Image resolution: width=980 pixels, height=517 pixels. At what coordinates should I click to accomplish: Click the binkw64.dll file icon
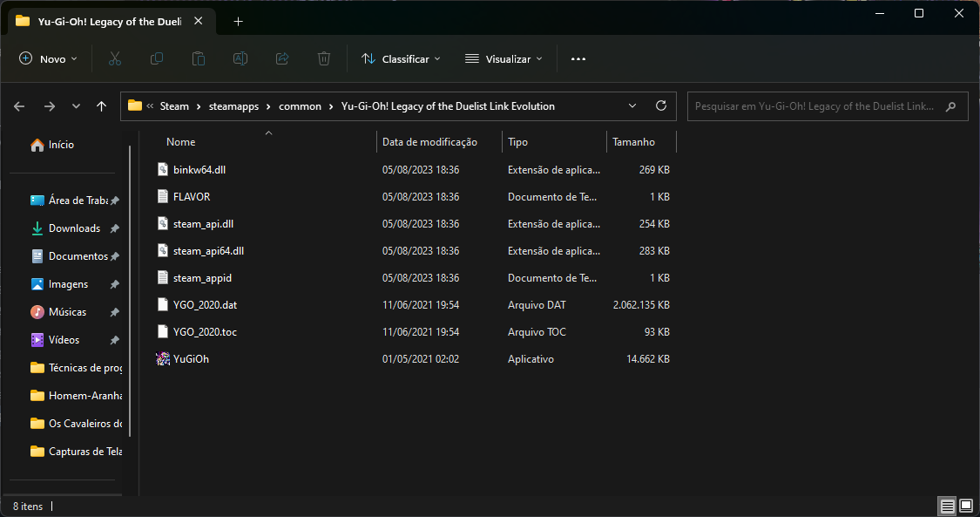pos(163,169)
